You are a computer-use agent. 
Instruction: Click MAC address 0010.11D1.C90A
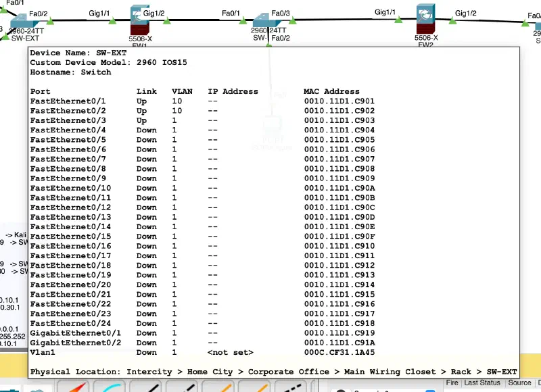tap(339, 188)
